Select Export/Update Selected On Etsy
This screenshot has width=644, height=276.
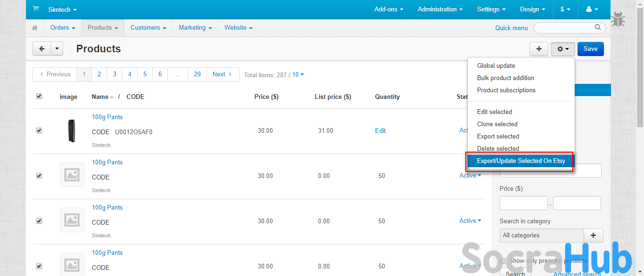point(520,161)
